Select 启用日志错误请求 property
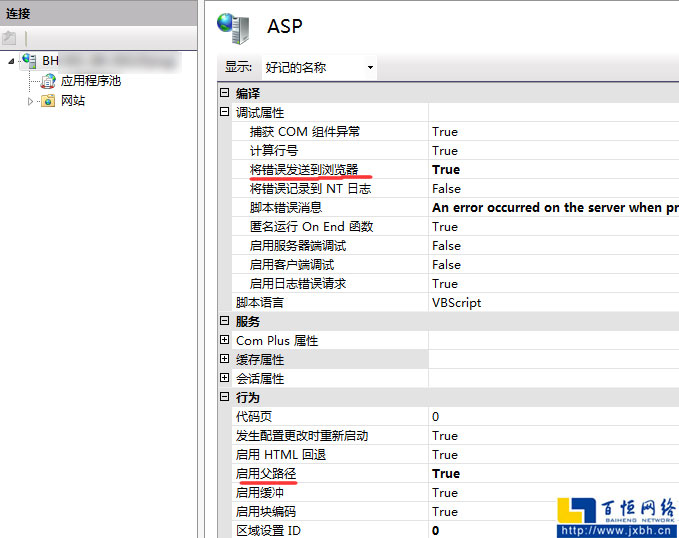Viewport: 679px width, 538px height. (298, 284)
